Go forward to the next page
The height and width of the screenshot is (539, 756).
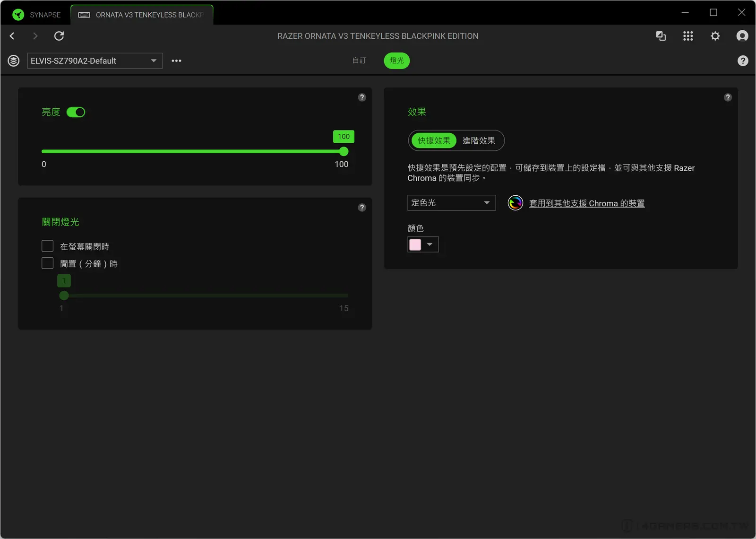35,36
